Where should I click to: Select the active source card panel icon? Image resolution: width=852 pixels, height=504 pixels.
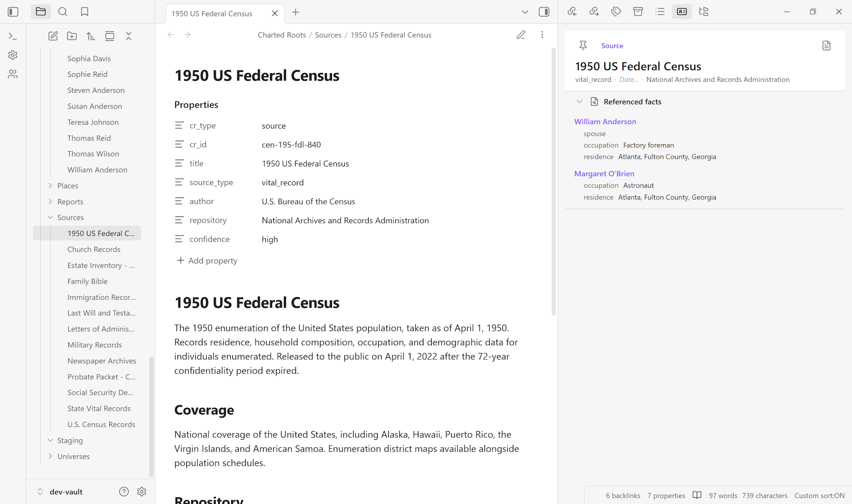pyautogui.click(x=682, y=12)
